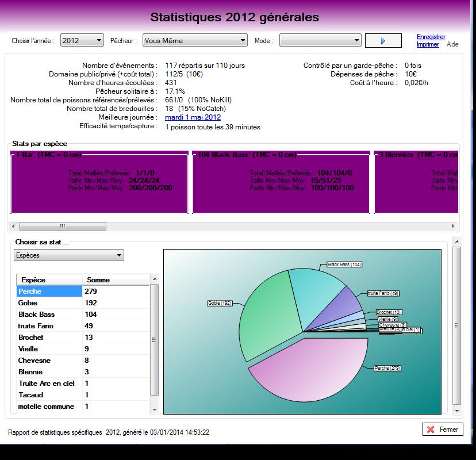
Task: Click the truite Fario (49) chart label
Action: 383,293
